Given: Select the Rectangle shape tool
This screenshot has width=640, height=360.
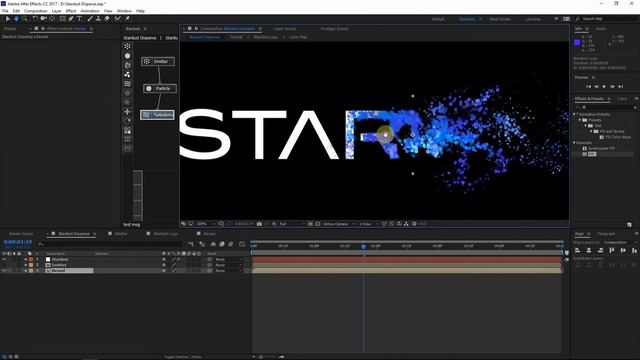Looking at the screenshot, I should pos(62,19).
